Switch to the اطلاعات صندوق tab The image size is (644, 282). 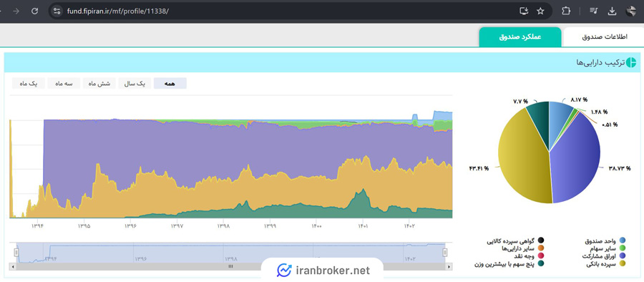(x=605, y=37)
